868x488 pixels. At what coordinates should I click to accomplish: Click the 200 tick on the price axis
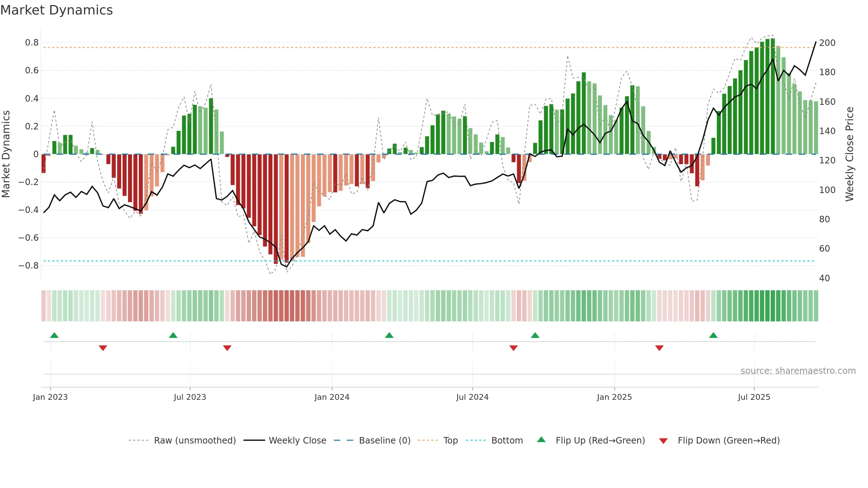tap(827, 43)
